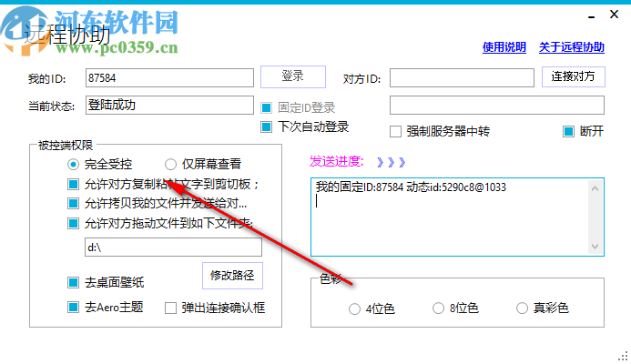This screenshot has width=631, height=364.
Task: Toggle the 去Aero主题 checkbox
Action: (73, 308)
